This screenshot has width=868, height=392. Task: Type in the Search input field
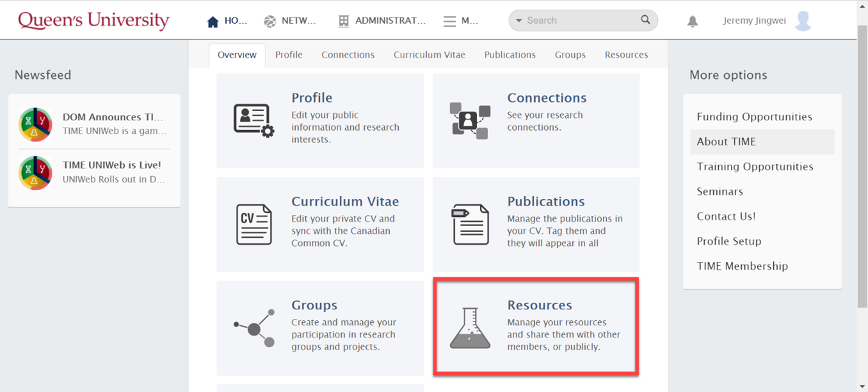[x=580, y=21]
